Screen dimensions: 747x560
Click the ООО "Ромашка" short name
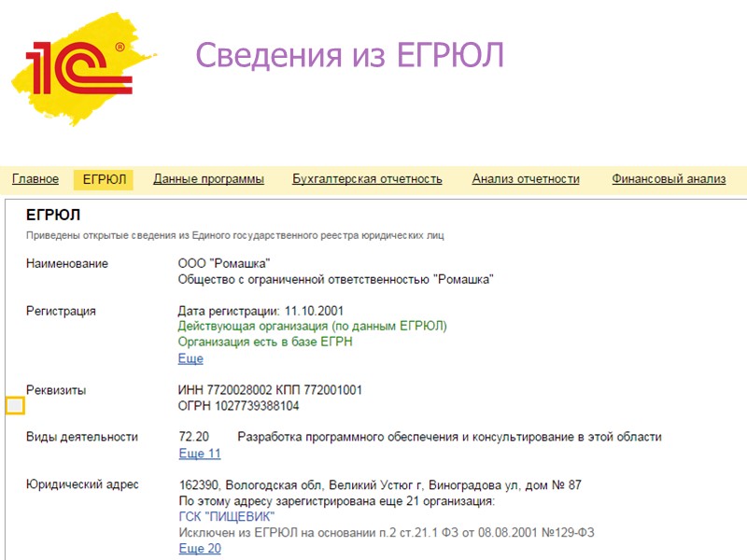coord(224,263)
